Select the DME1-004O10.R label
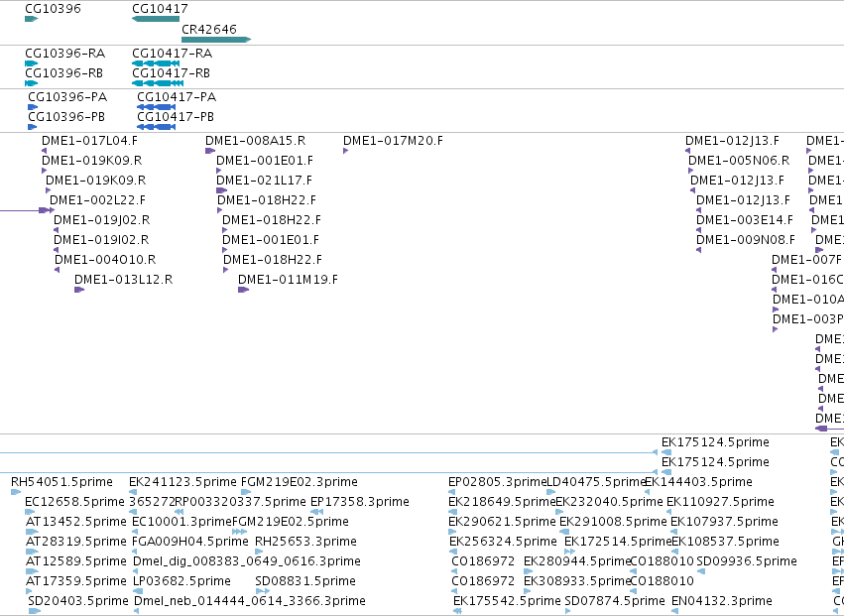The image size is (844, 616). pyautogui.click(x=105, y=260)
